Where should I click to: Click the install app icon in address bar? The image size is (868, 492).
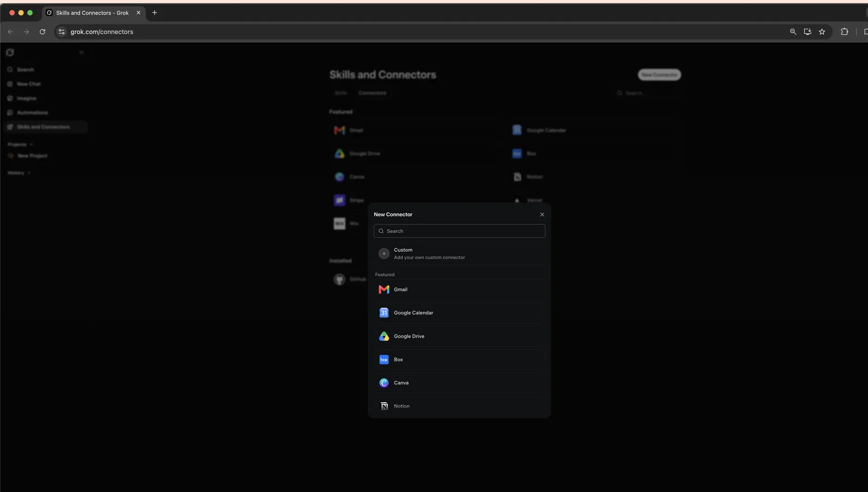click(x=807, y=31)
